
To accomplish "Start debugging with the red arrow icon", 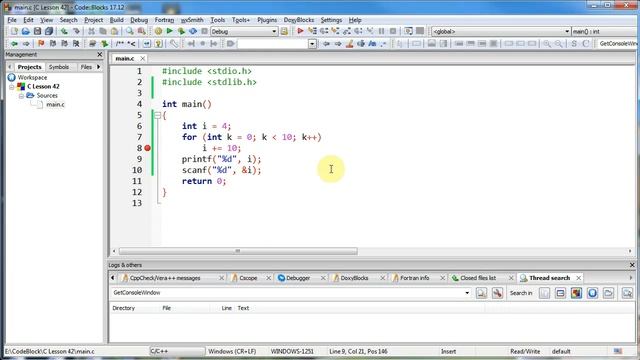I will (x=300, y=31).
